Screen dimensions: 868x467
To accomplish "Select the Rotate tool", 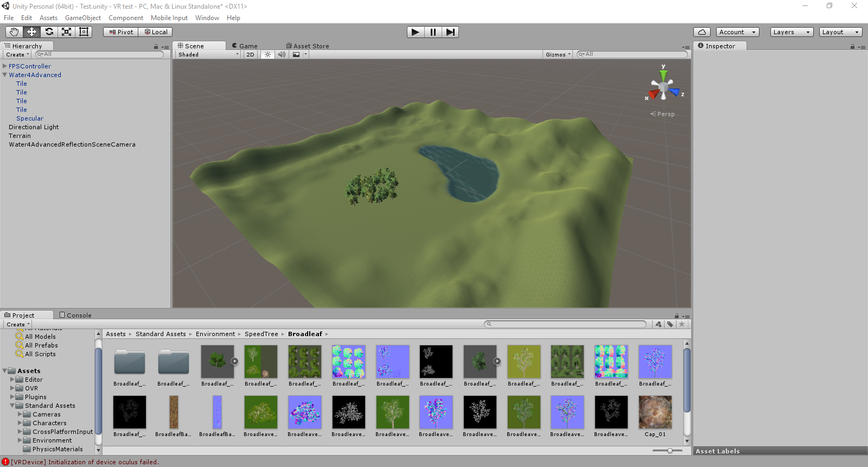I will tap(49, 32).
